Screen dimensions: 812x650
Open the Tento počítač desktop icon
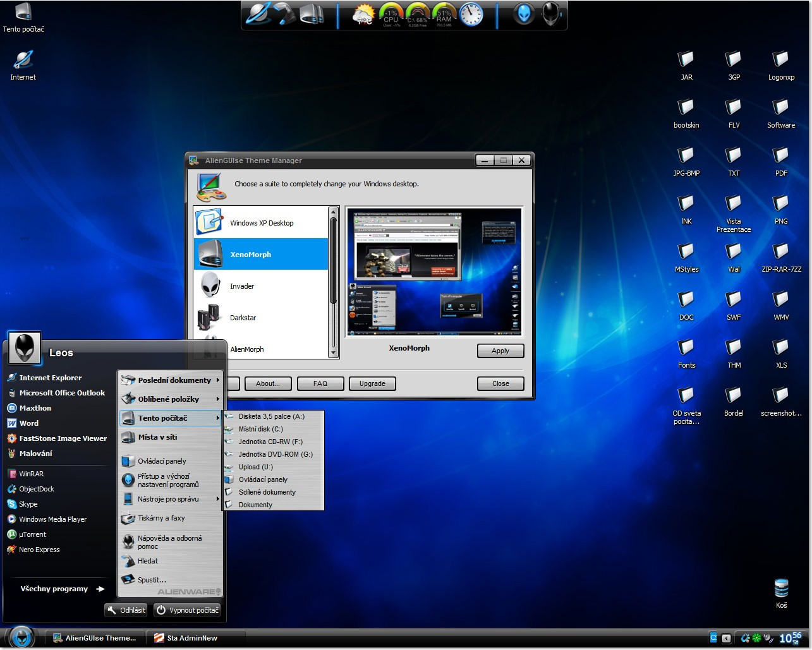pyautogui.click(x=23, y=18)
